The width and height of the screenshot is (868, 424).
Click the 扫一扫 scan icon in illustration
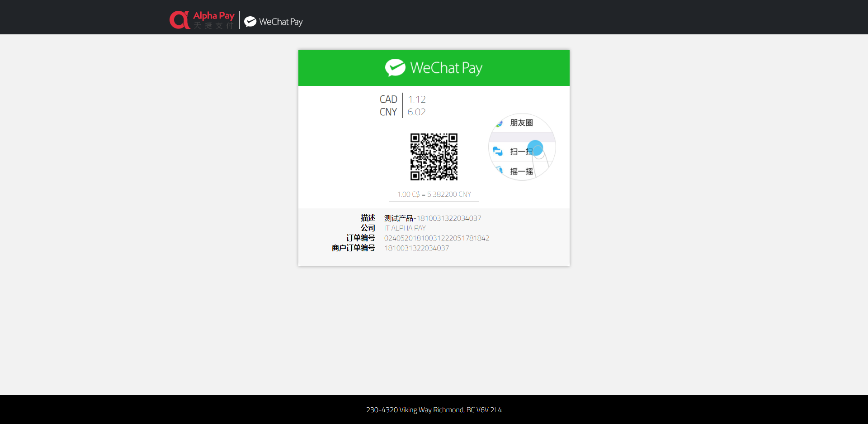point(498,151)
